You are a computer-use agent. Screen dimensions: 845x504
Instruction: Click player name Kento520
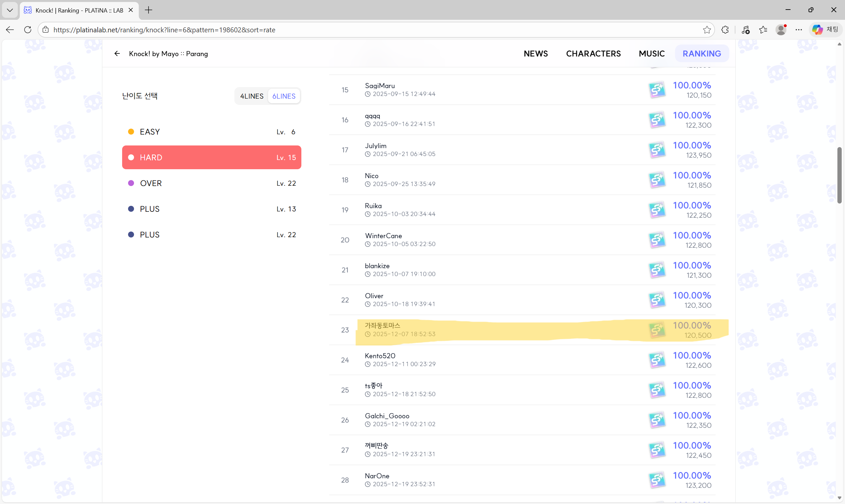[380, 356]
